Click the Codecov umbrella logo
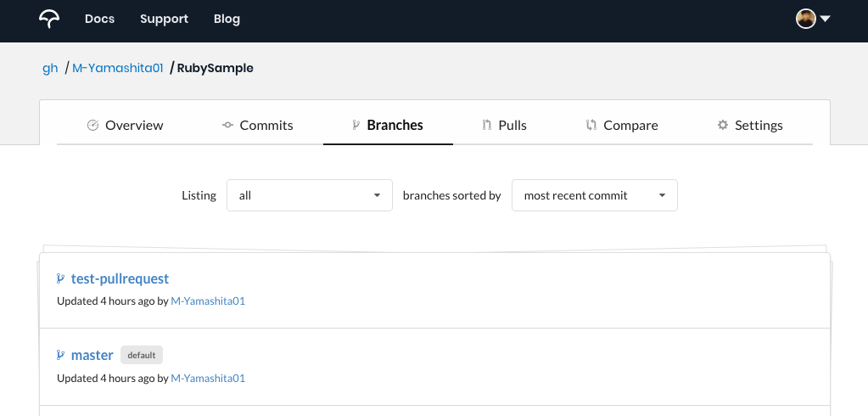 pyautogui.click(x=49, y=20)
